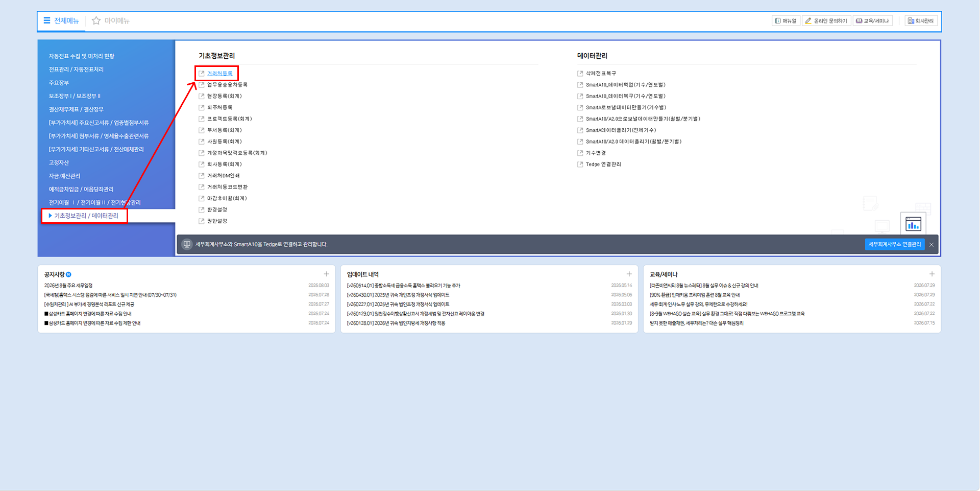Select 전기이월 I / 전기이월 II menu
This screenshot has width=980, height=491.
[94, 202]
